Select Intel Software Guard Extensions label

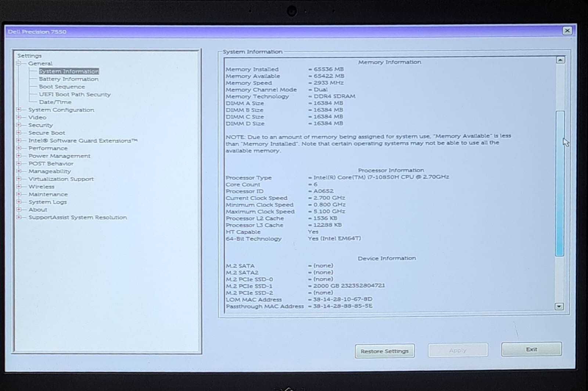pos(83,141)
